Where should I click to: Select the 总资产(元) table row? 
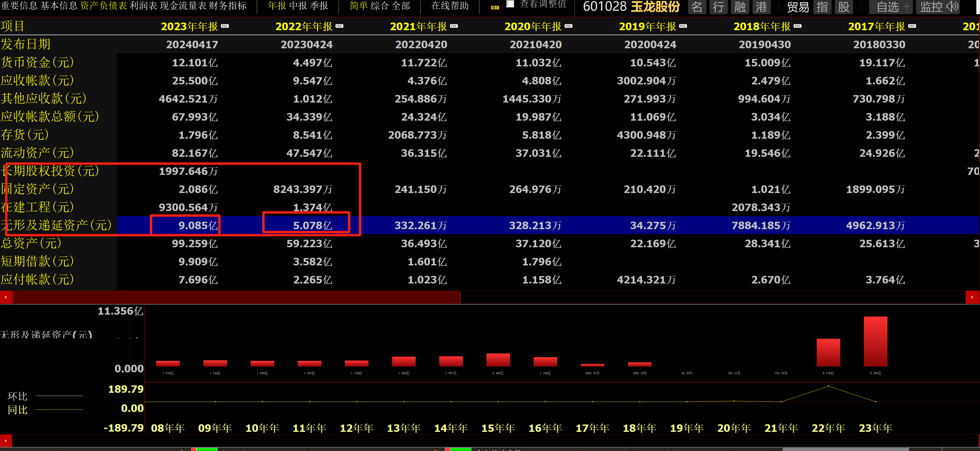[31, 243]
